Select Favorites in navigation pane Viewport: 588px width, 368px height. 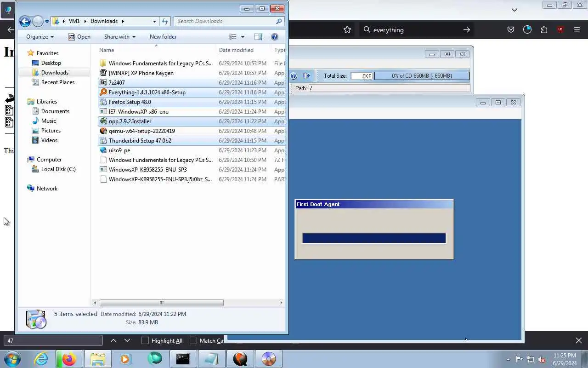click(47, 53)
